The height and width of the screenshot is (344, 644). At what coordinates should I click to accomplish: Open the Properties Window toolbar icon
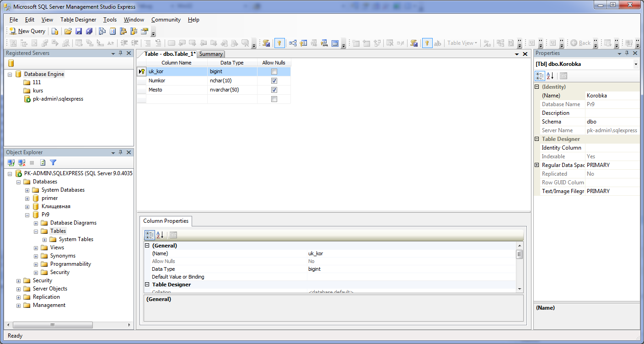[145, 31]
